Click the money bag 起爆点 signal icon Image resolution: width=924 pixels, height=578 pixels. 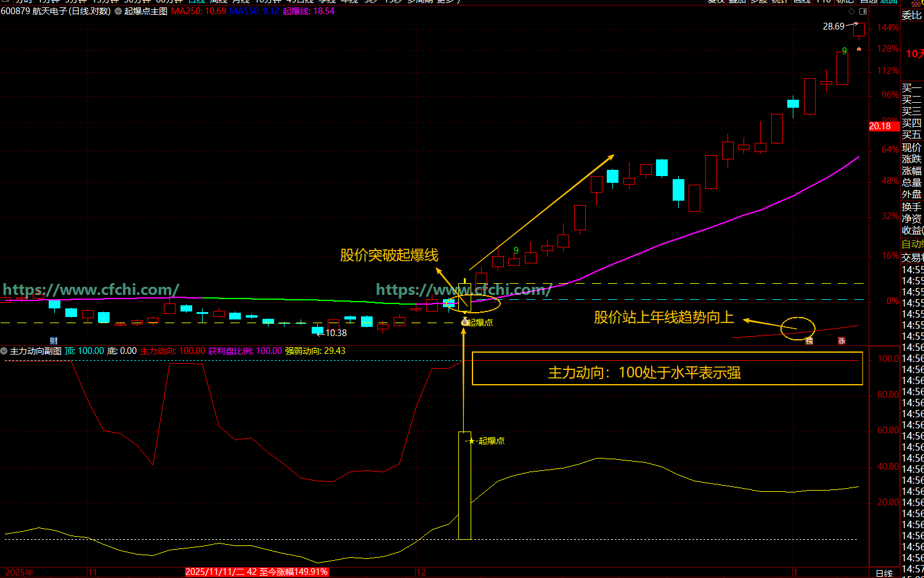click(x=465, y=322)
